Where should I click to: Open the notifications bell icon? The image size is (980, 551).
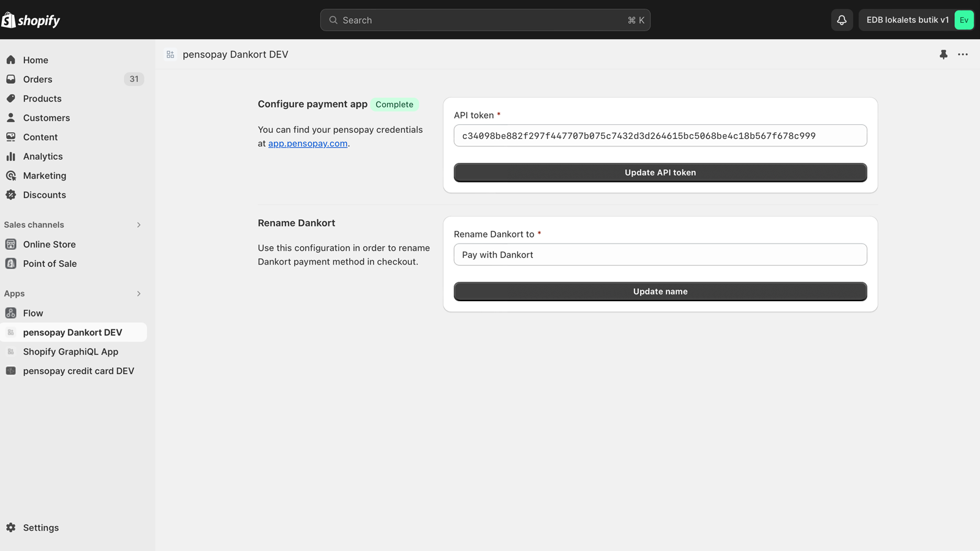coord(842,20)
